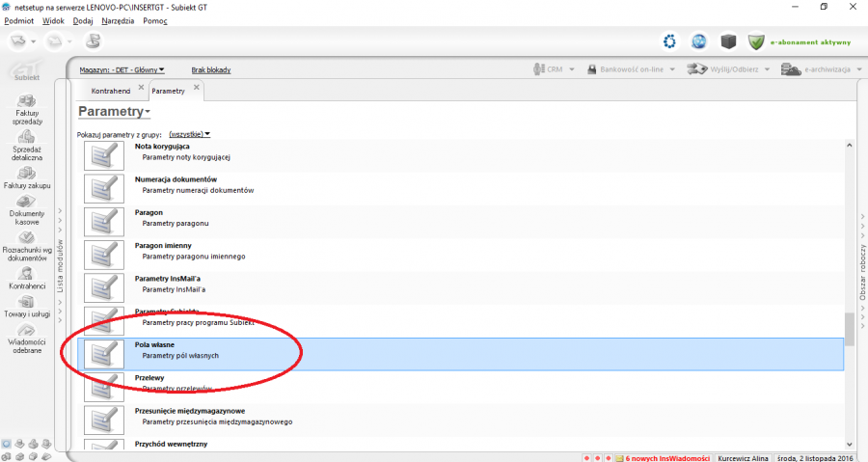
Task: Open the Kontrahenci module
Action: pyautogui.click(x=27, y=279)
